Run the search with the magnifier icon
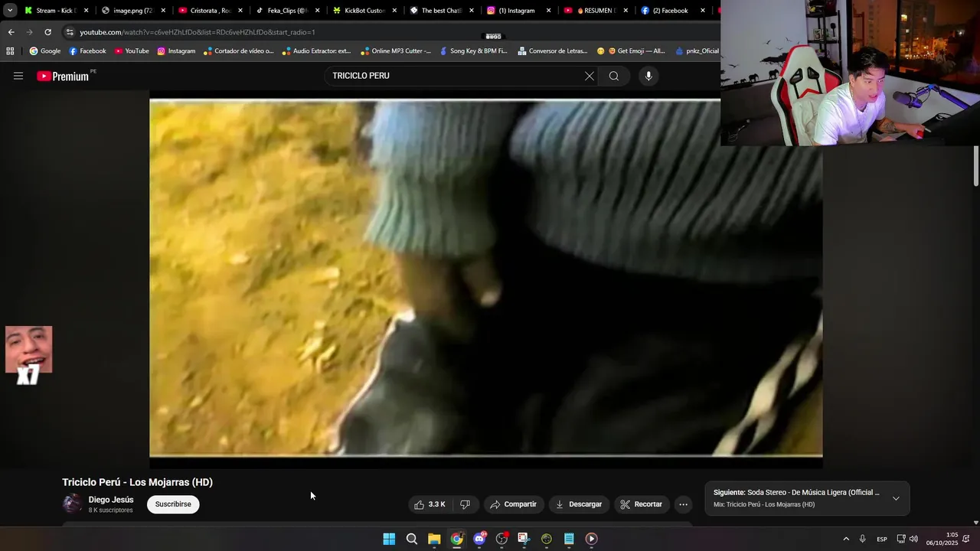980x551 pixels. pyautogui.click(x=614, y=76)
